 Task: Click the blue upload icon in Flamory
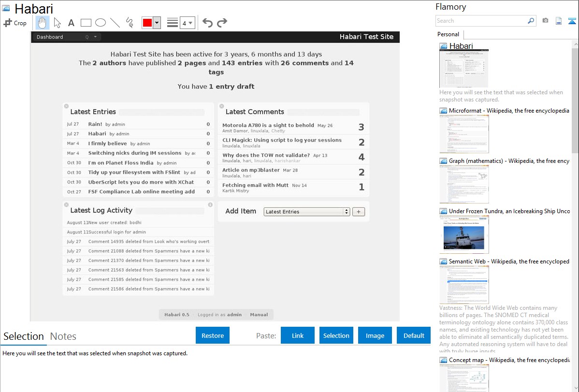click(572, 21)
